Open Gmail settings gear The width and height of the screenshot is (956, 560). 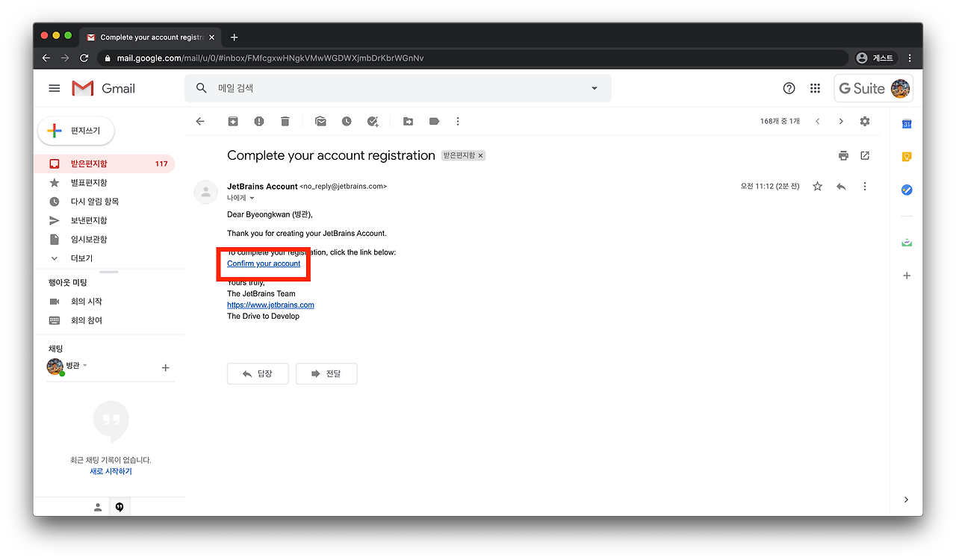[865, 121]
